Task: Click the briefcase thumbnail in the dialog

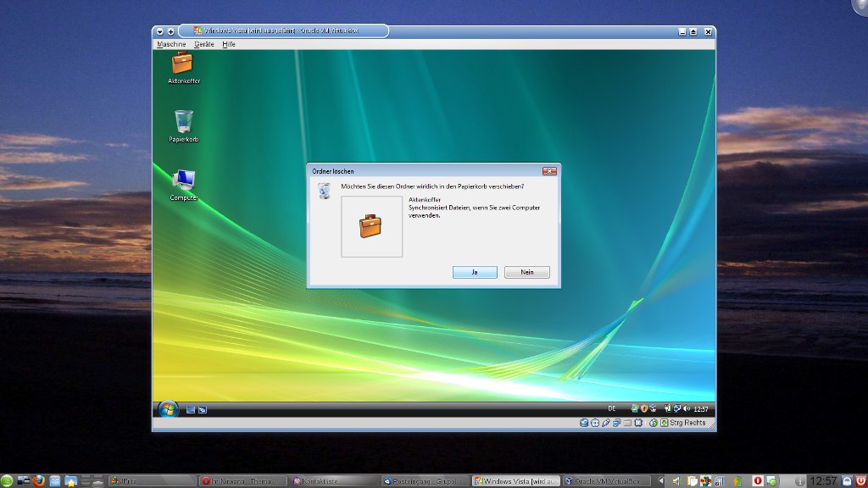Action: click(x=371, y=225)
